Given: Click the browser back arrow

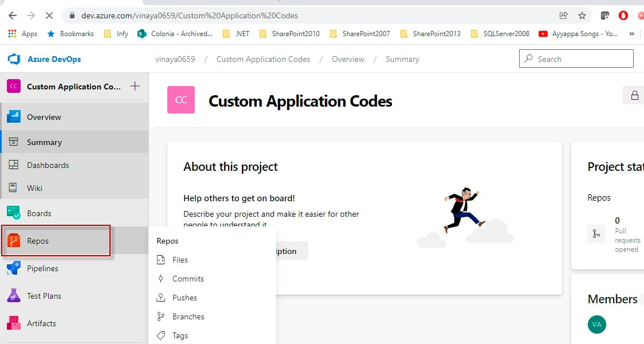Looking at the screenshot, I should pyautogui.click(x=13, y=15).
